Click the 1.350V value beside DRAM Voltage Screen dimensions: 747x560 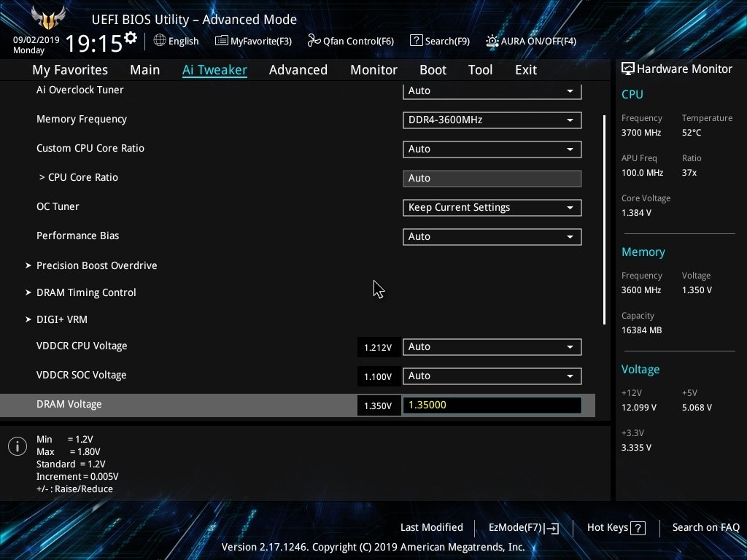379,405
